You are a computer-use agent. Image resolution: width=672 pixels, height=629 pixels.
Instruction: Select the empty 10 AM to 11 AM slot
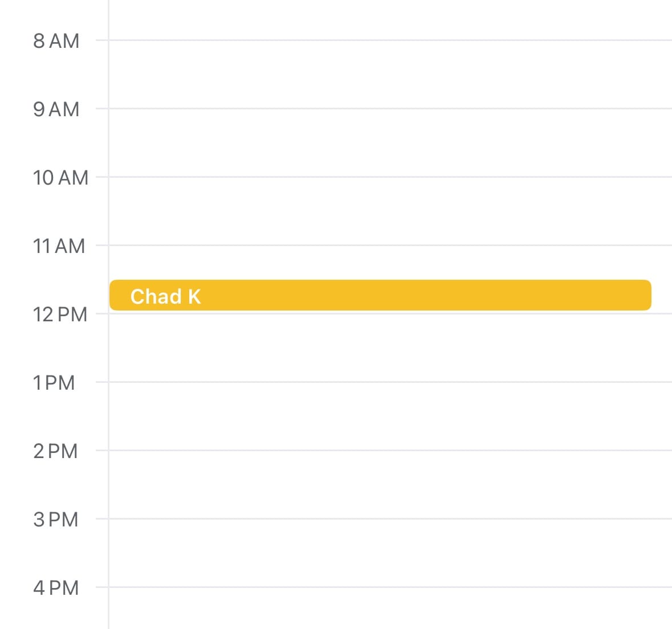[390, 211]
